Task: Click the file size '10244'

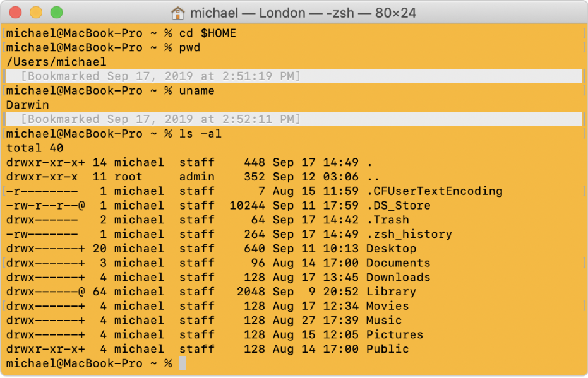Action: (247, 206)
